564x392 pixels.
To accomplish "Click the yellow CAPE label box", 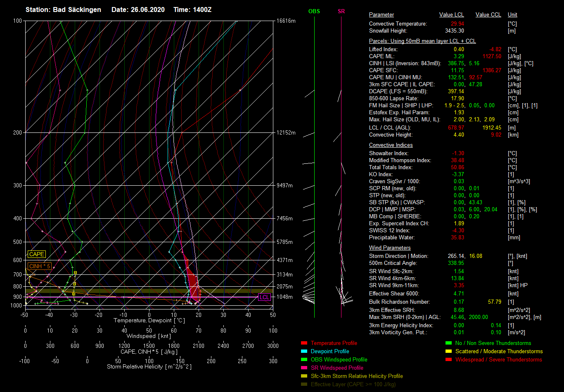I will pos(37,255).
